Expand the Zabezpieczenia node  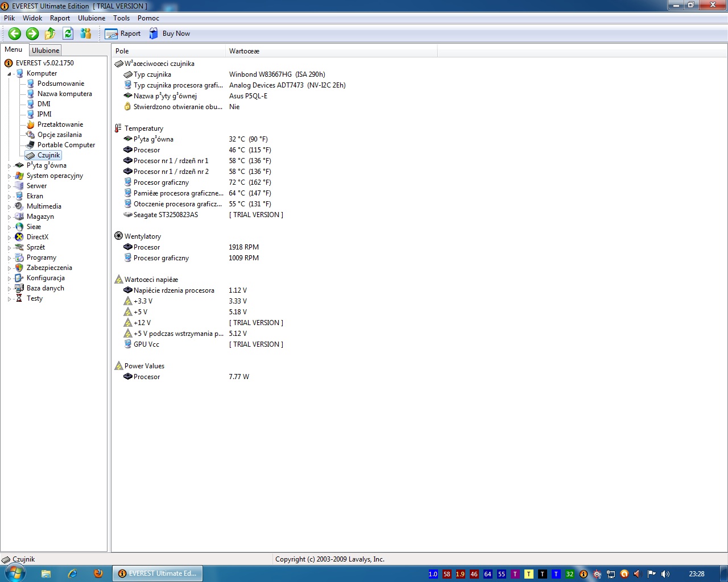pyautogui.click(x=10, y=268)
